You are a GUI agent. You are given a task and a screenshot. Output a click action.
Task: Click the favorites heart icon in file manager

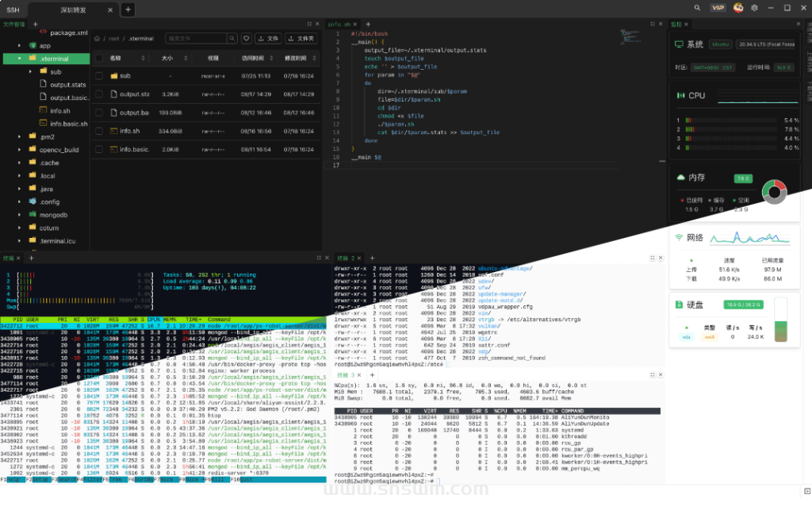tap(247, 38)
